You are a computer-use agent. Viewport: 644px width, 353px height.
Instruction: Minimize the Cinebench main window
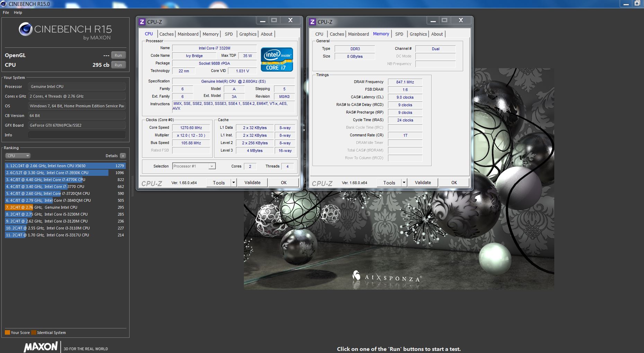[x=626, y=4]
